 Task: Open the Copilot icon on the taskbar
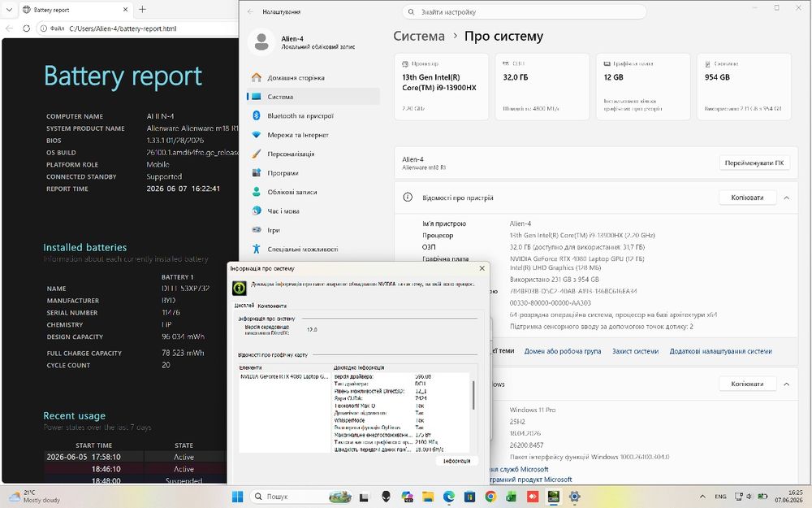point(407,497)
